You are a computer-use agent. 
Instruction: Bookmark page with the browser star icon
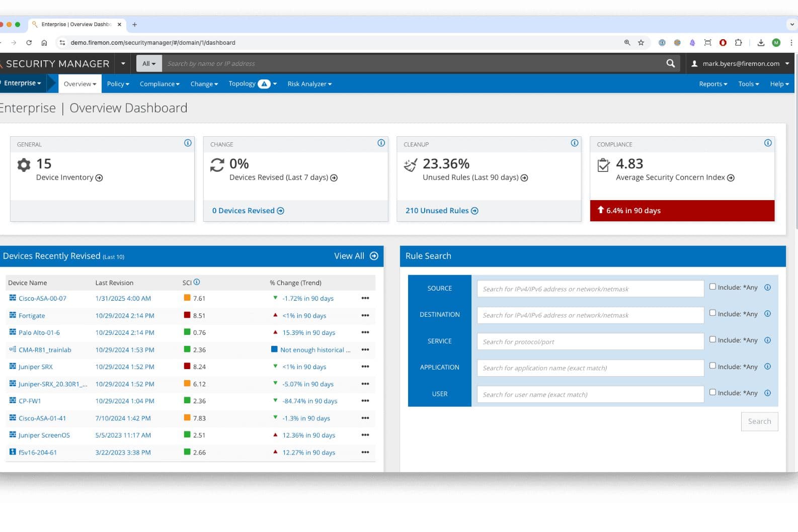tap(641, 43)
